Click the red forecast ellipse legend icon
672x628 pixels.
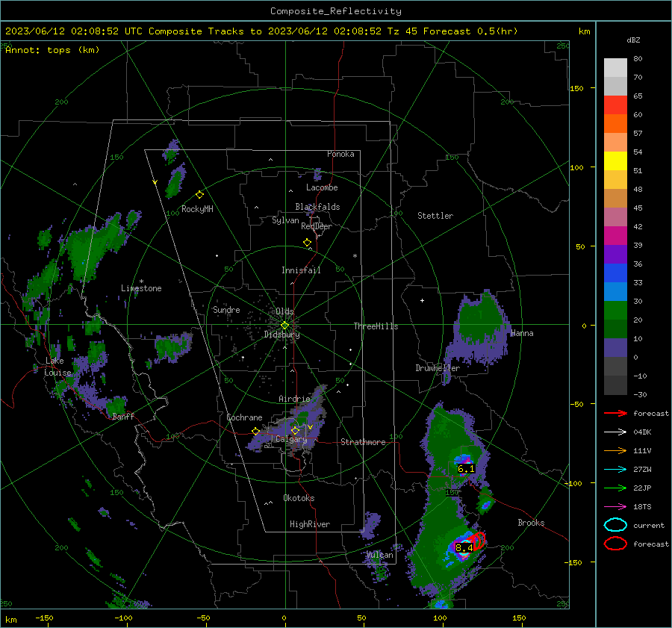615,544
